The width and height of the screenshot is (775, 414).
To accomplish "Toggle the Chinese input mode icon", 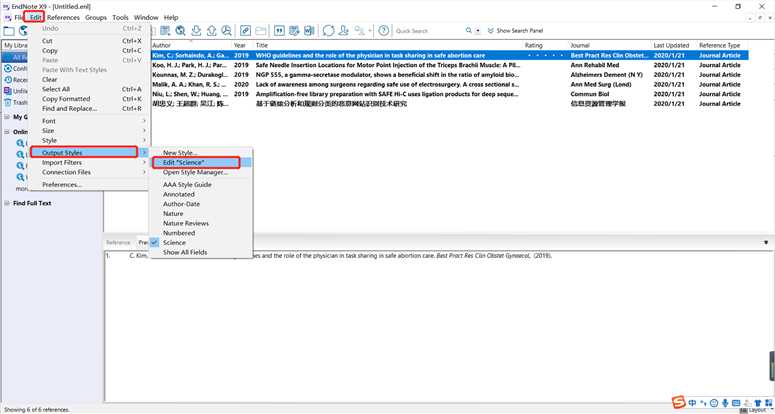I will pyautogui.click(x=693, y=403).
